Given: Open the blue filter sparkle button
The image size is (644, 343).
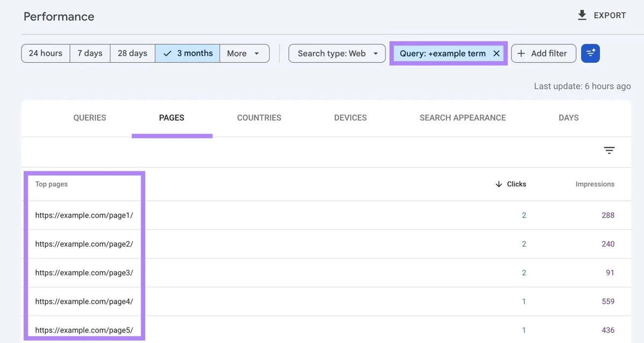Looking at the screenshot, I should (590, 53).
